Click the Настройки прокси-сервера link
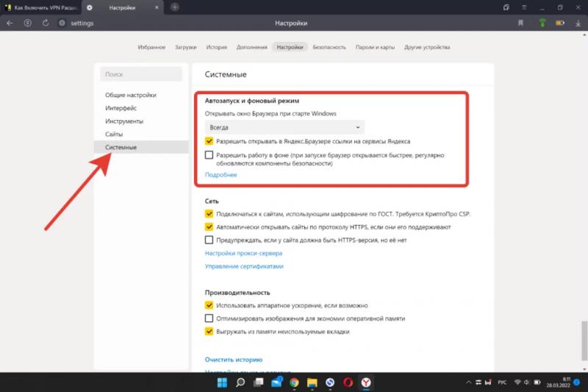The width and height of the screenshot is (588, 392). pyautogui.click(x=237, y=253)
